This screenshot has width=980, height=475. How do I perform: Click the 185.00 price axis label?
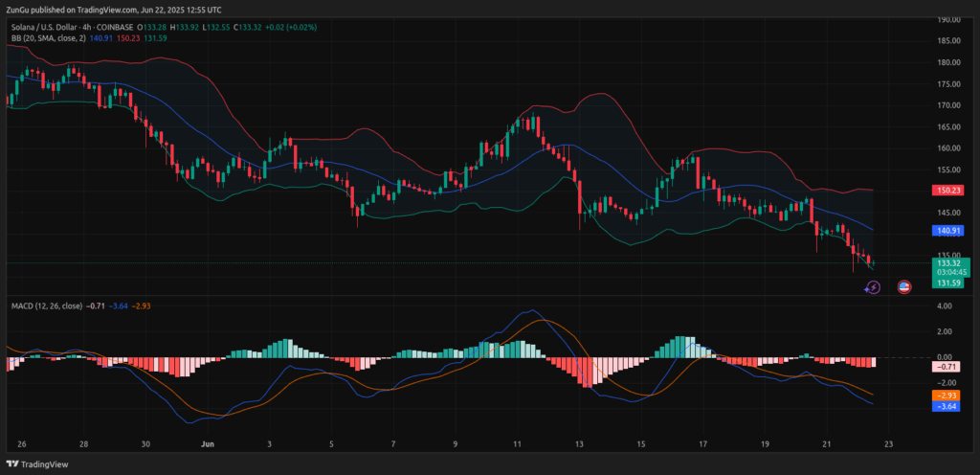[x=949, y=40]
